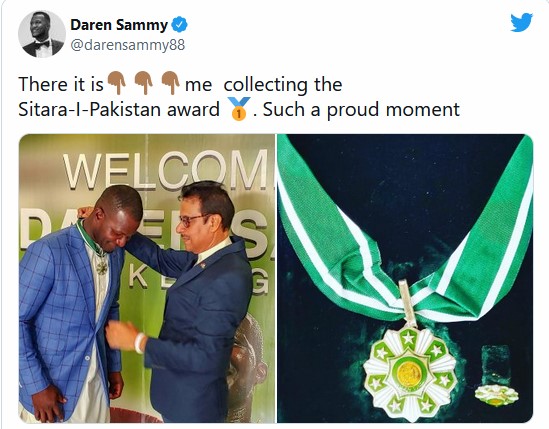Open the Daren Sammy display name
549x429 pixels.
tap(119, 25)
